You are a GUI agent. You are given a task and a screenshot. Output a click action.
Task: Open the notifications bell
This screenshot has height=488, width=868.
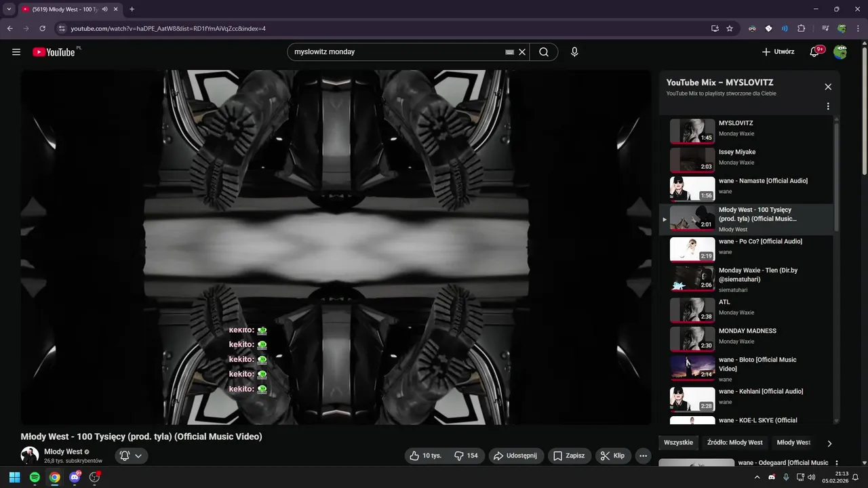tap(814, 52)
